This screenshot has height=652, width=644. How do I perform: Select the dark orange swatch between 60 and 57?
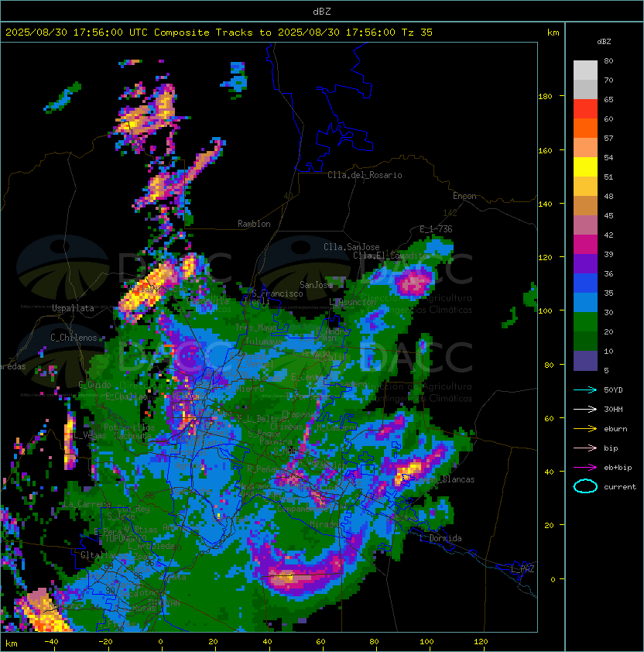click(585, 128)
